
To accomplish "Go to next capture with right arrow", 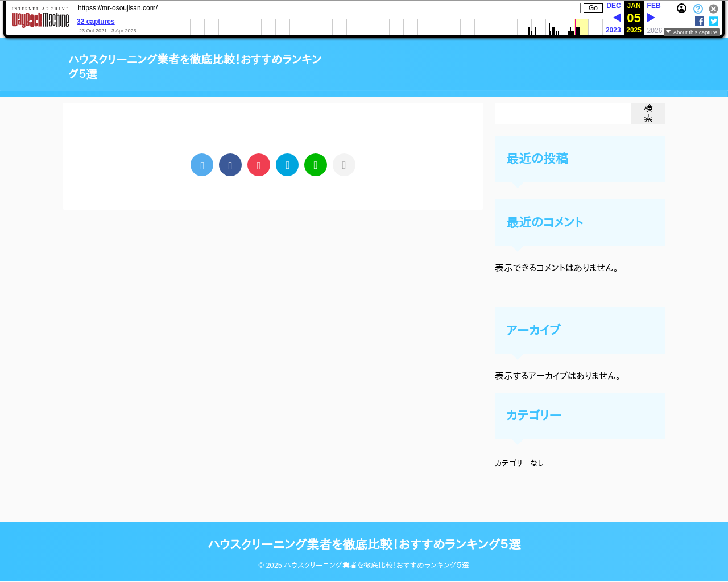I will coord(651,18).
